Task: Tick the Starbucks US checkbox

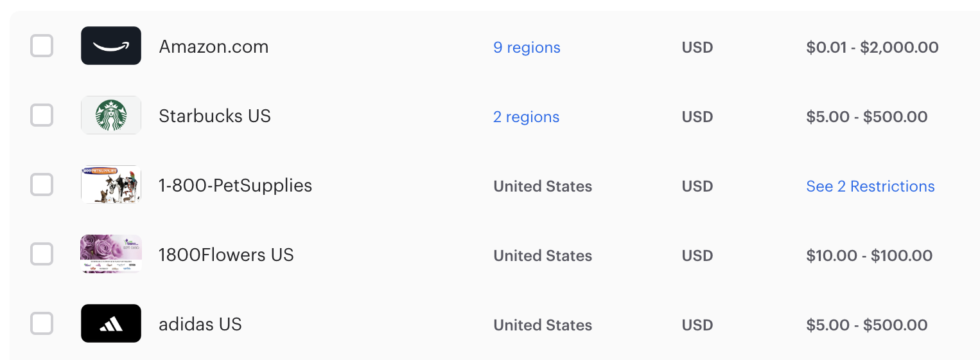Action: pos(42,116)
